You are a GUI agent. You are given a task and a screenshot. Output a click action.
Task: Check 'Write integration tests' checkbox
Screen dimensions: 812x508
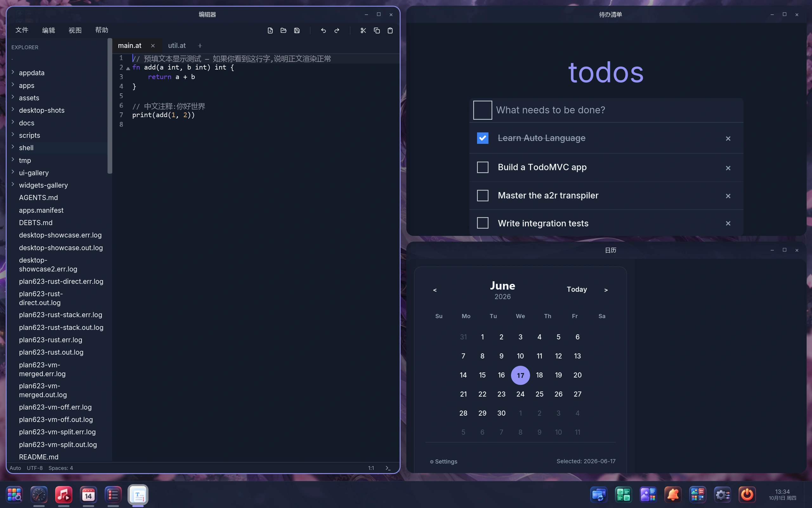(483, 223)
